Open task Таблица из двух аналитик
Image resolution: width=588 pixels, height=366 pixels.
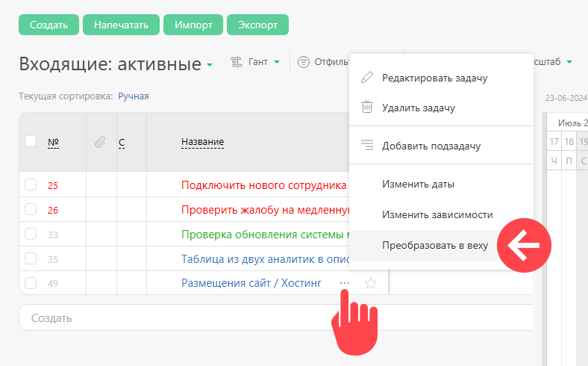point(265,259)
